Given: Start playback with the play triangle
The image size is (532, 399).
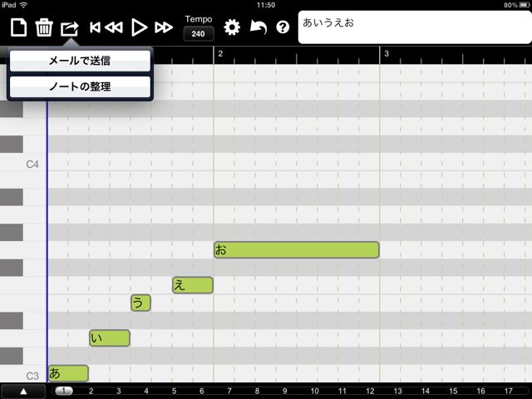Looking at the screenshot, I should (139, 27).
